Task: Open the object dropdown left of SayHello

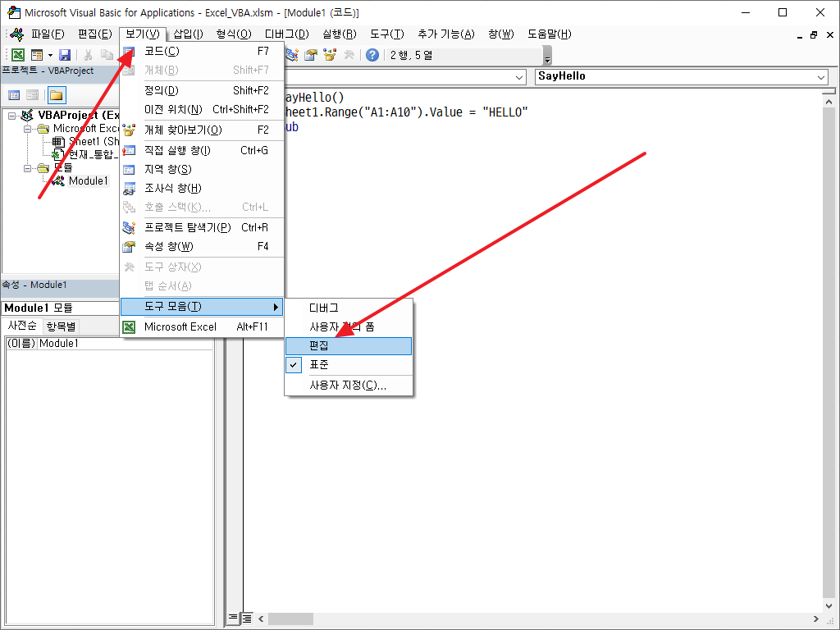Action: pyautogui.click(x=519, y=77)
